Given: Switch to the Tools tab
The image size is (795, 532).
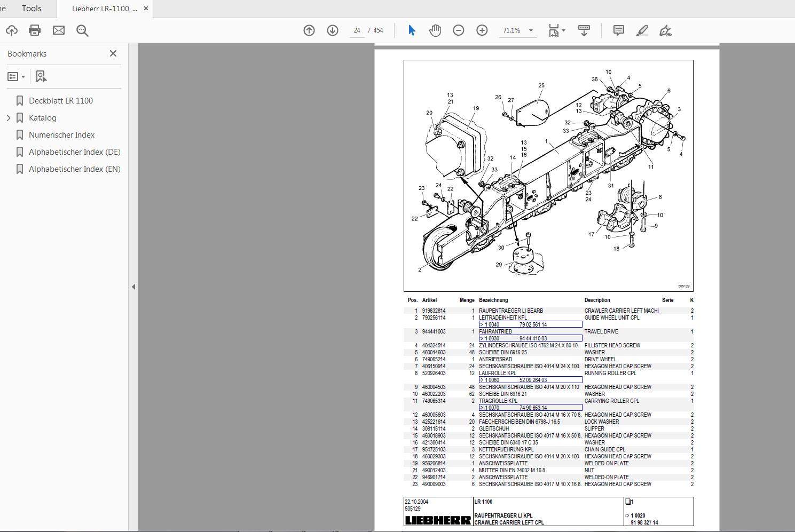Looking at the screenshot, I should point(31,8).
